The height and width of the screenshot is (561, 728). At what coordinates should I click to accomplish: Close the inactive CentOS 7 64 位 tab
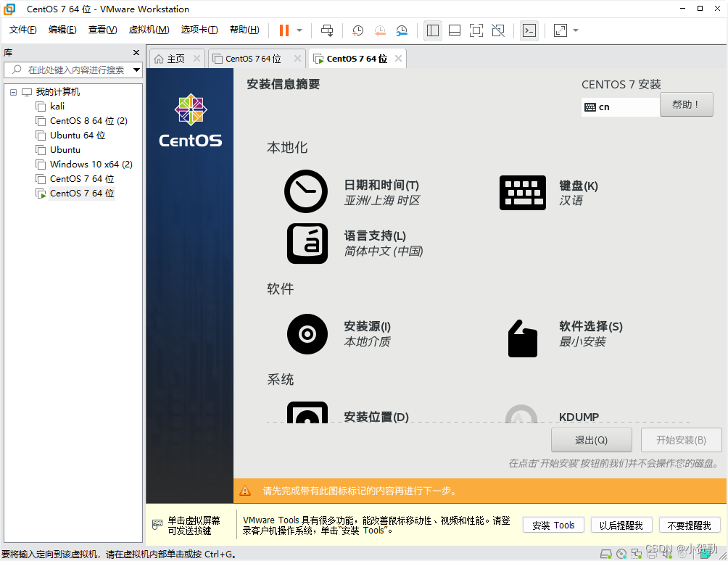pyautogui.click(x=297, y=59)
